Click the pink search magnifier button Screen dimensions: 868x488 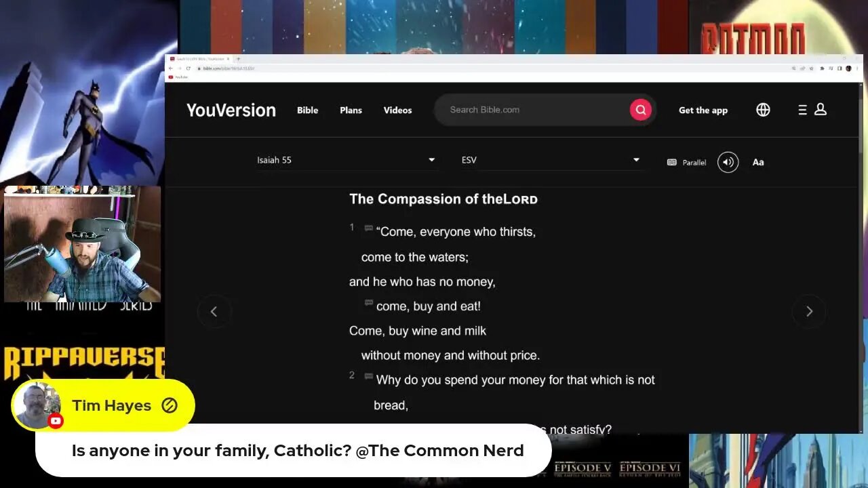[640, 110]
